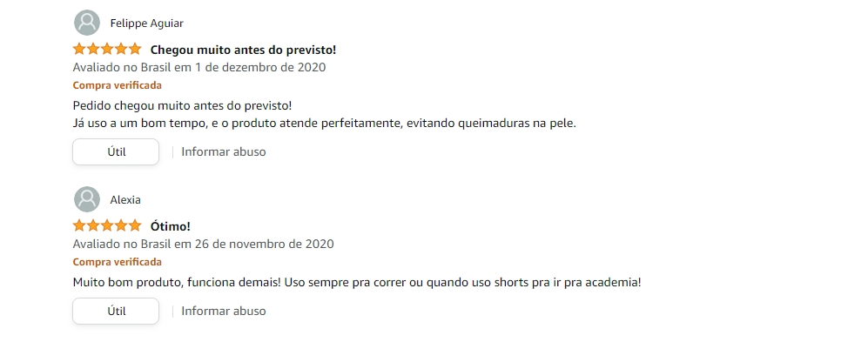
Task: Click Felippe Aguiar's profile avatar icon
Action: point(87,23)
